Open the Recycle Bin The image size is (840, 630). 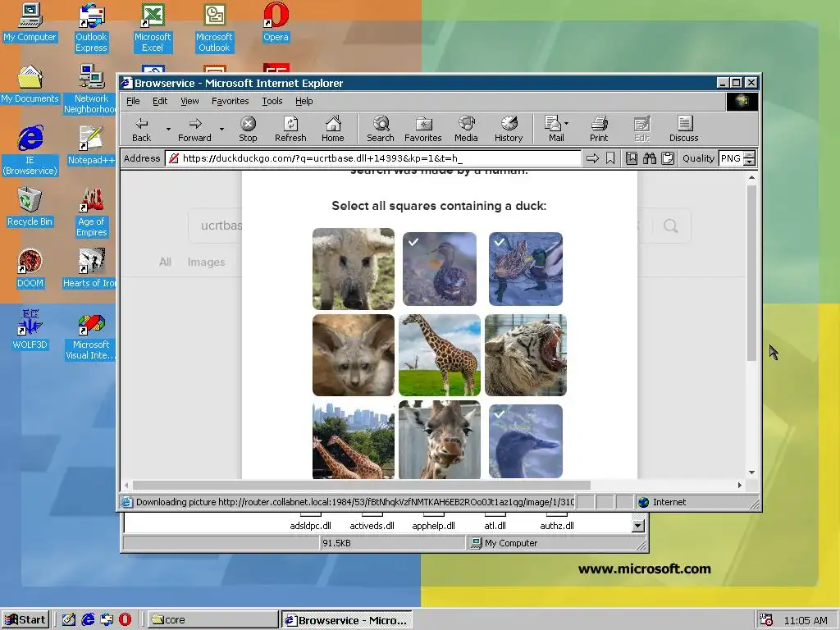coord(30,208)
